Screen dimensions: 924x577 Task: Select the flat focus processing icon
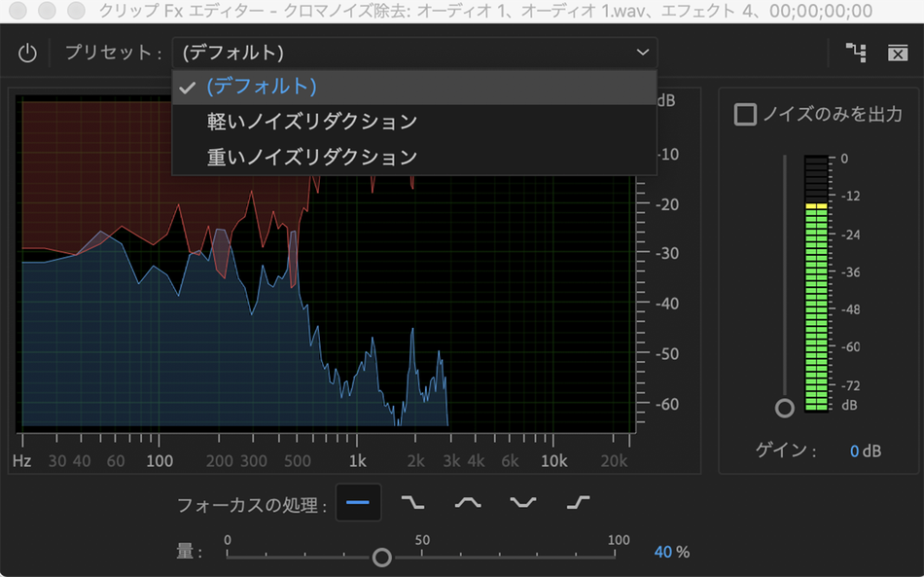pos(358,502)
